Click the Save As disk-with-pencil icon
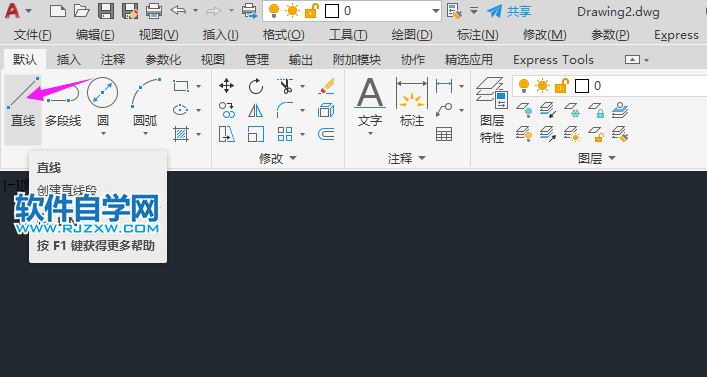 [x=130, y=11]
